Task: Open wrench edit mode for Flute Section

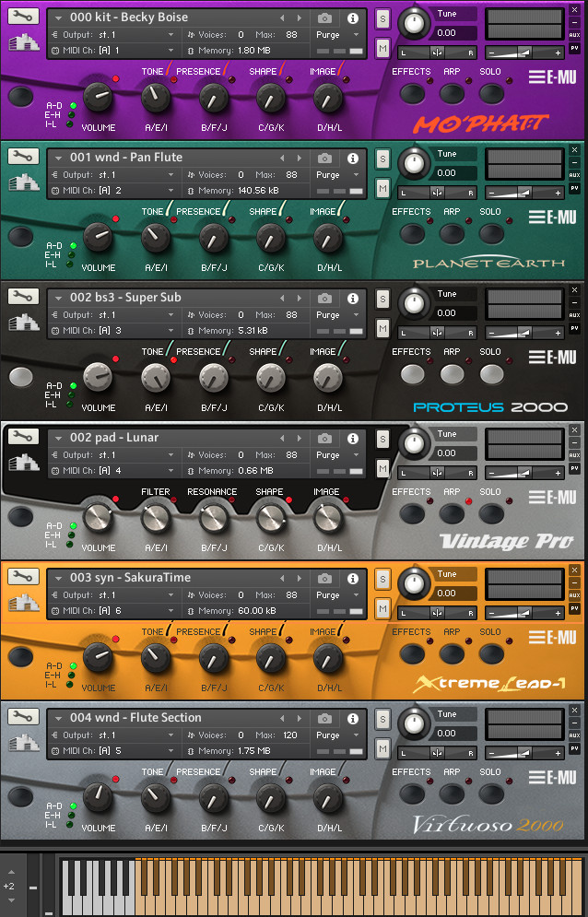Action: click(23, 716)
